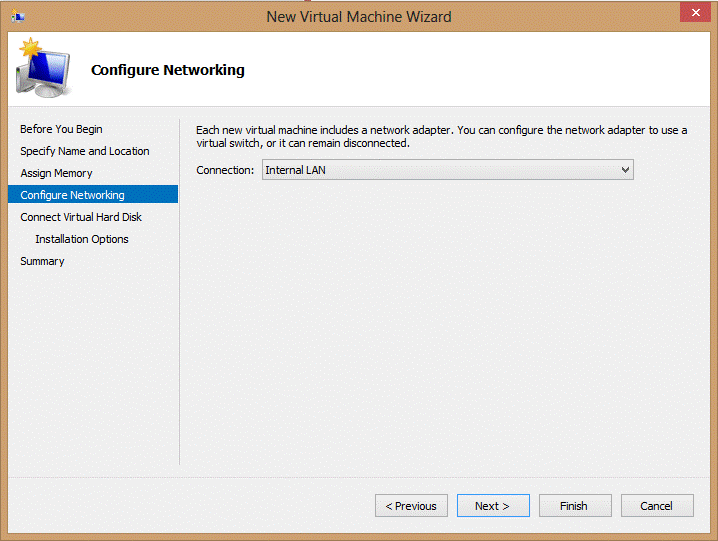Click the Connection: field label

tap(225, 170)
